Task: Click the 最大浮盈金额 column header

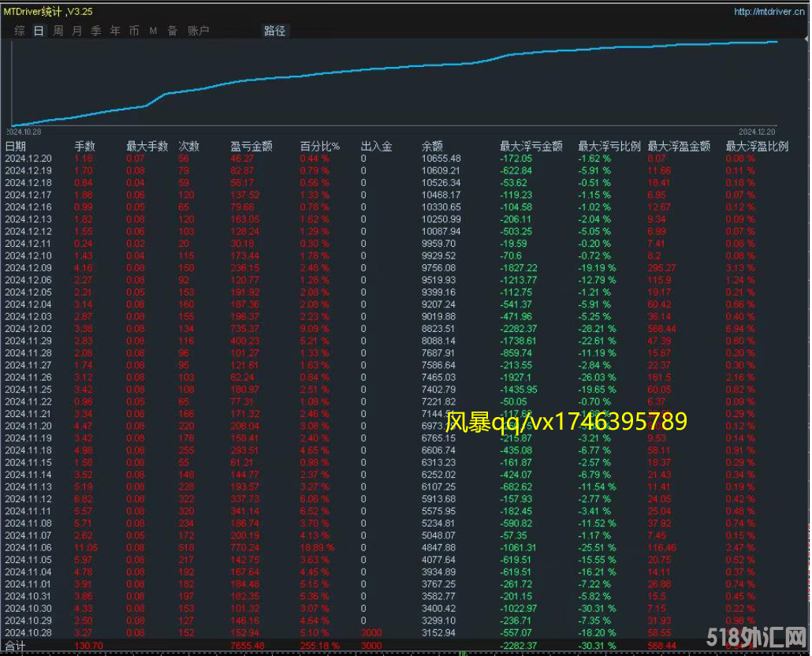Action: tap(679, 147)
